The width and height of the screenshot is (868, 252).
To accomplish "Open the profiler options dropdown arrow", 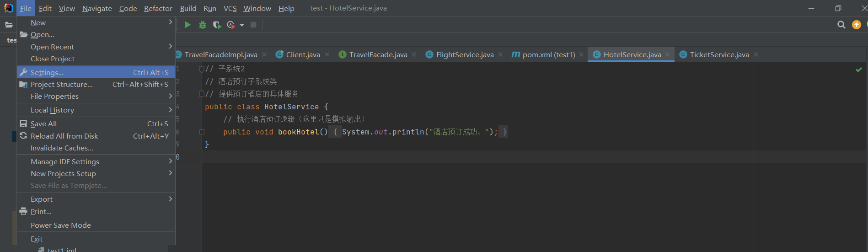I will (x=242, y=25).
